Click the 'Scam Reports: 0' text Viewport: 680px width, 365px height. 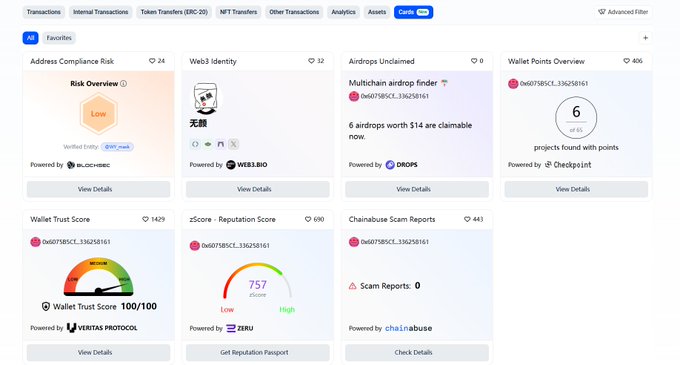click(x=390, y=286)
